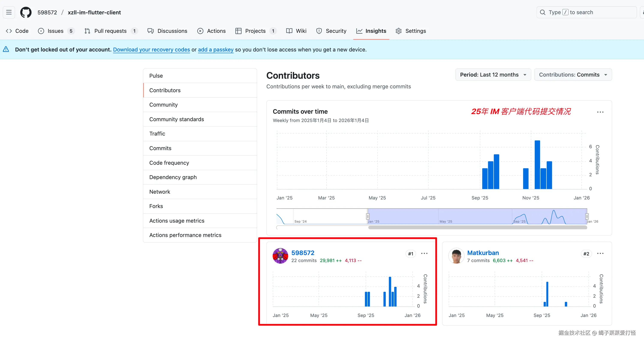Open Pulse in the Insights sidebar
Viewport: 644px width, 344px height.
(156, 75)
